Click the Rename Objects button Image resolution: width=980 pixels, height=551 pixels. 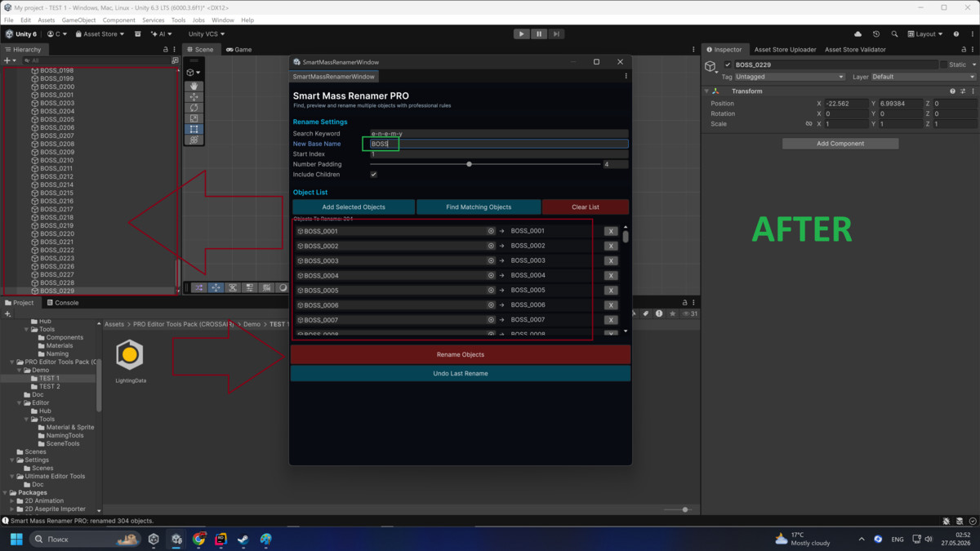point(461,354)
